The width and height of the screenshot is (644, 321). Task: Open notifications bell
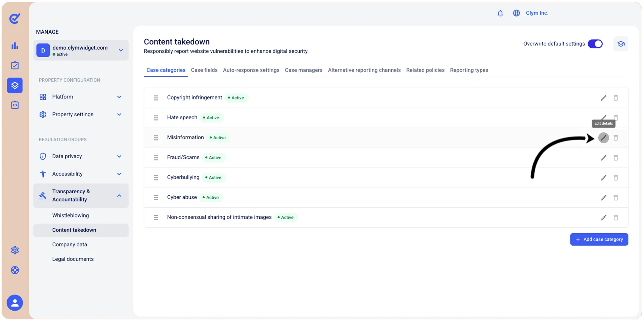(x=500, y=13)
